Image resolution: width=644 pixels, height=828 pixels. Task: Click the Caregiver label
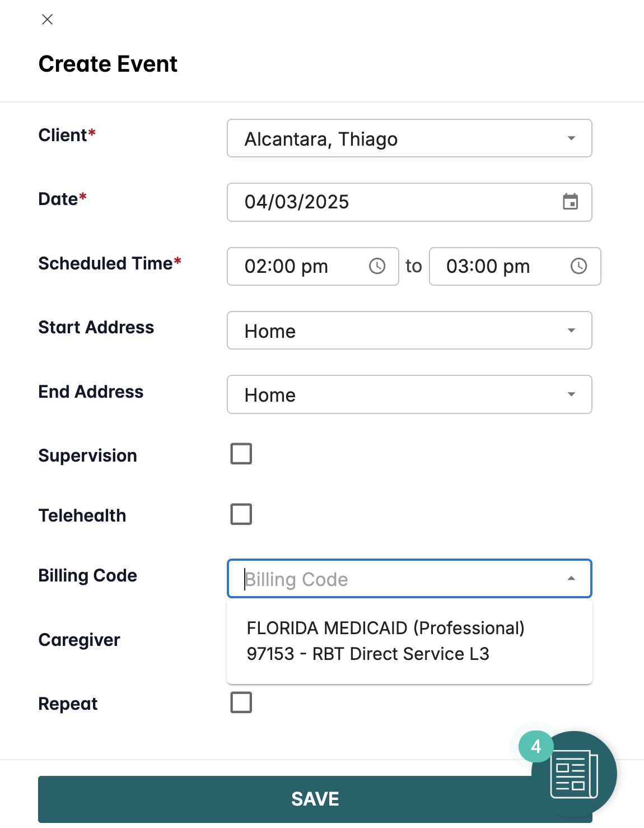[x=79, y=640]
